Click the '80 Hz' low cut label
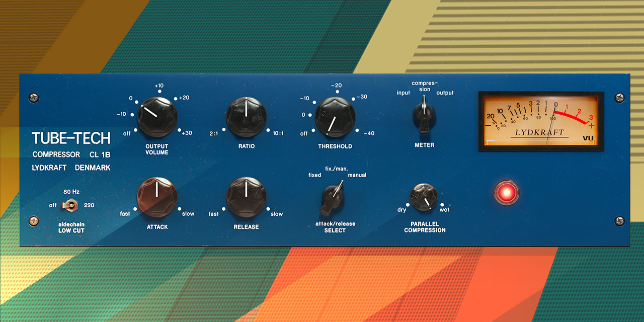 point(71,192)
